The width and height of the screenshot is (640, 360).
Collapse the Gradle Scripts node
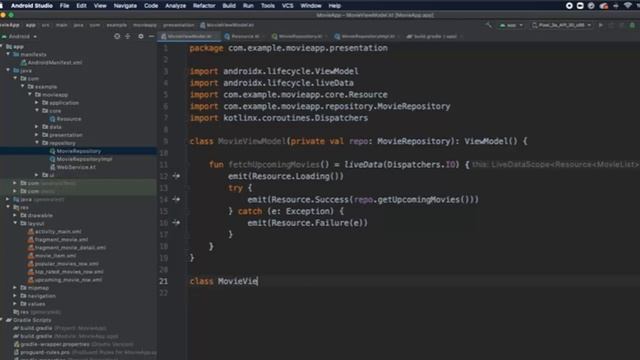click(x=2, y=320)
